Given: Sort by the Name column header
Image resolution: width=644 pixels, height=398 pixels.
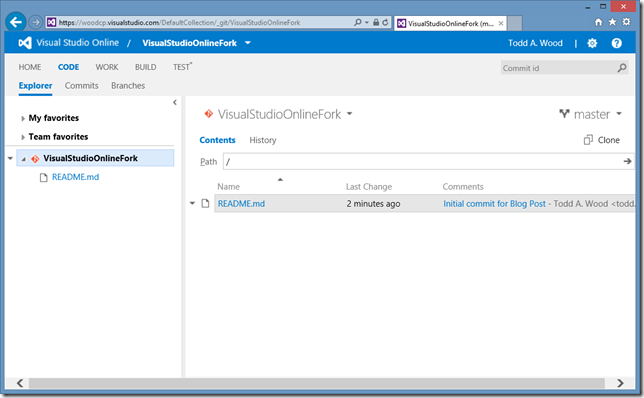Looking at the screenshot, I should click(x=228, y=186).
